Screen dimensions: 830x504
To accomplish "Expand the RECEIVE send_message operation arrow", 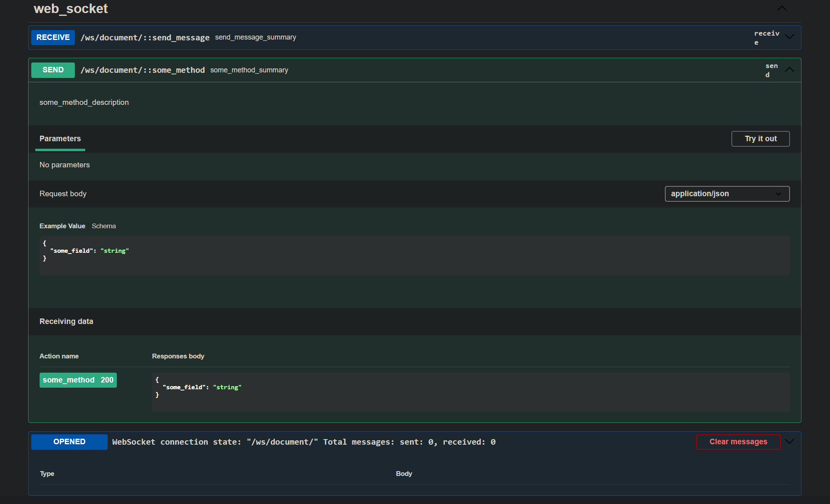I will pos(789,37).
